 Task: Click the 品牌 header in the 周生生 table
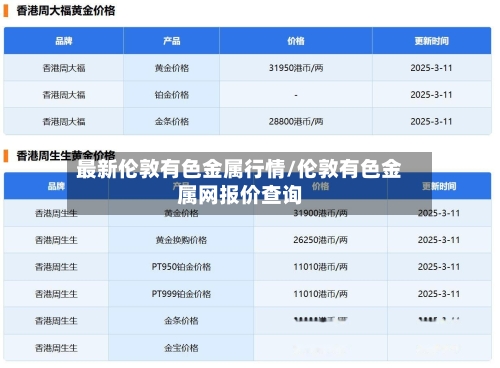(56, 186)
